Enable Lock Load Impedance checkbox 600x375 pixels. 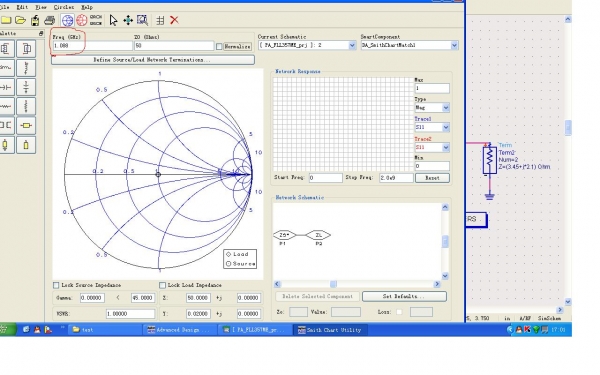tap(162, 285)
